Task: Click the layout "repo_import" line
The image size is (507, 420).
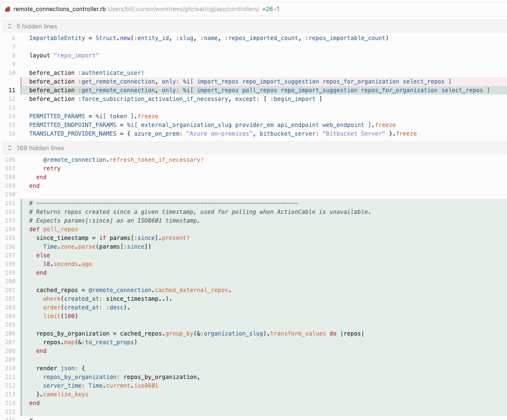Action: [x=64, y=56]
